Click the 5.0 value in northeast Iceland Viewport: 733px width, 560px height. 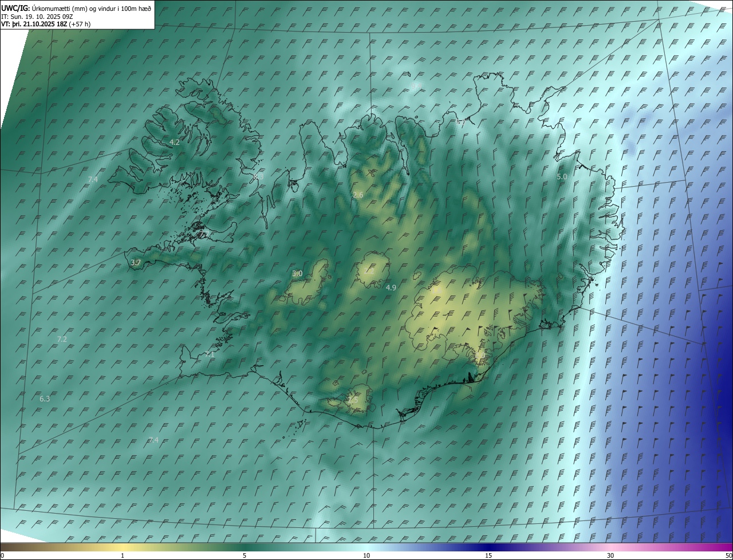point(562,177)
